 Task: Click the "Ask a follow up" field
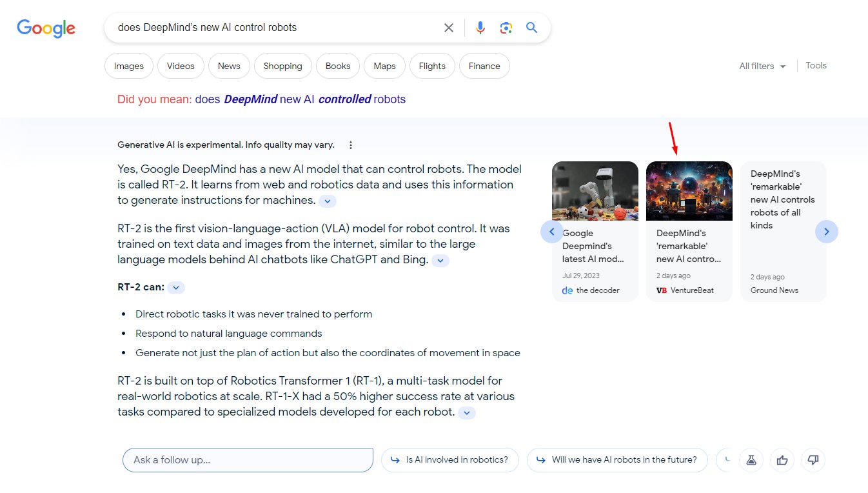point(248,460)
